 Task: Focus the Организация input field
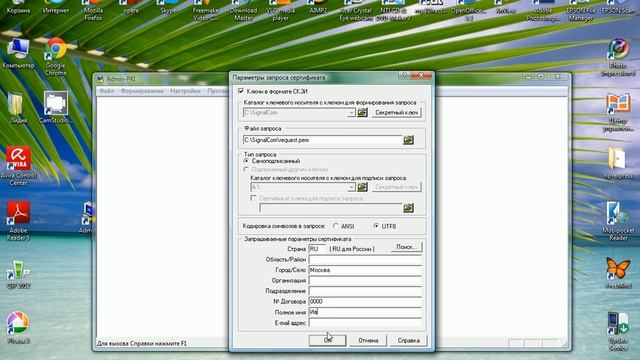tap(365, 280)
